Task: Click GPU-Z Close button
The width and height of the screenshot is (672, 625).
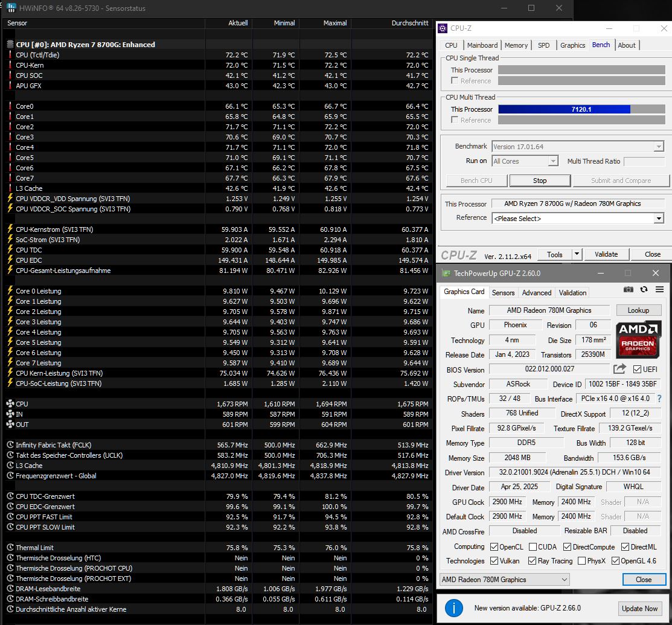Action: 644,579
